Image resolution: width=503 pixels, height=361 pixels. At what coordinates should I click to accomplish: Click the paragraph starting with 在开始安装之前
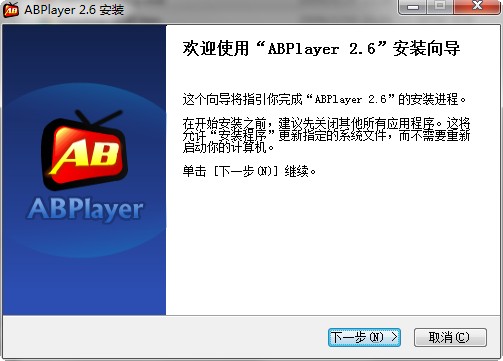(326, 135)
